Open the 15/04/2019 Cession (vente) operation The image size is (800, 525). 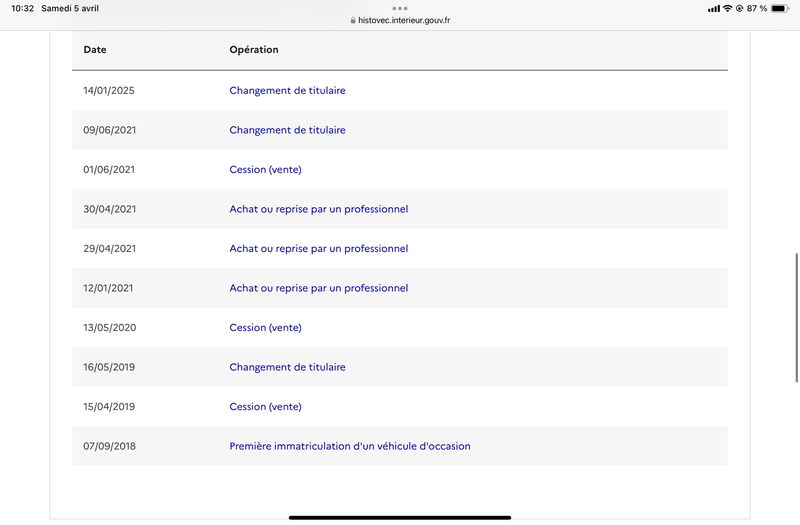coord(265,407)
